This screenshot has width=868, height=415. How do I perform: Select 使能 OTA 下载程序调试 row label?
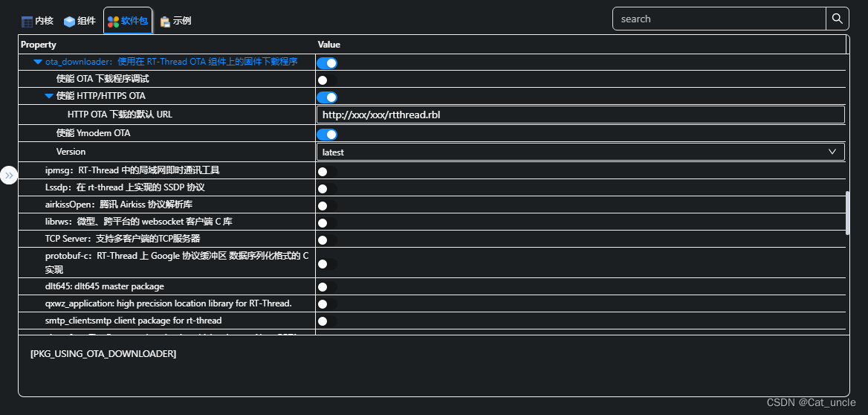click(103, 79)
